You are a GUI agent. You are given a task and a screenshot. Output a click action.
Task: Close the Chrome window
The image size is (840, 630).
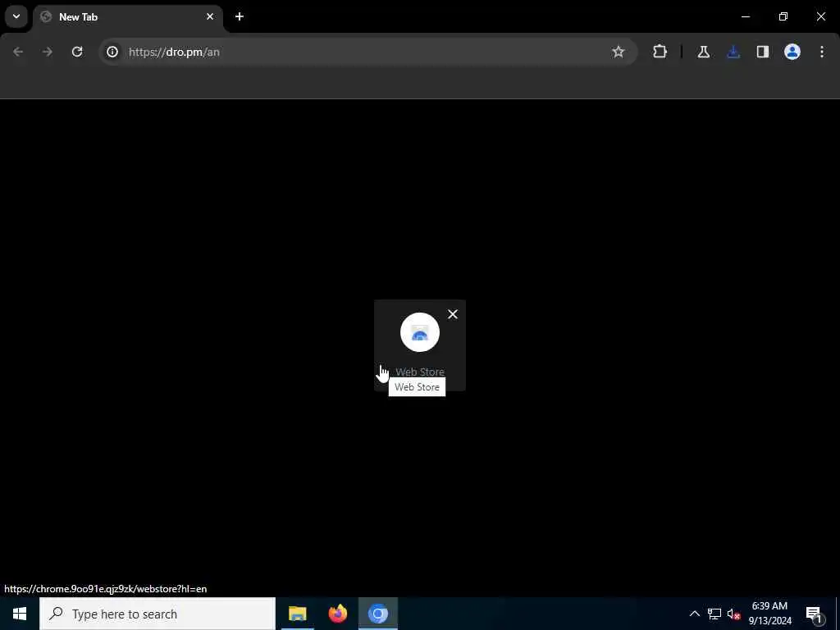coord(820,16)
